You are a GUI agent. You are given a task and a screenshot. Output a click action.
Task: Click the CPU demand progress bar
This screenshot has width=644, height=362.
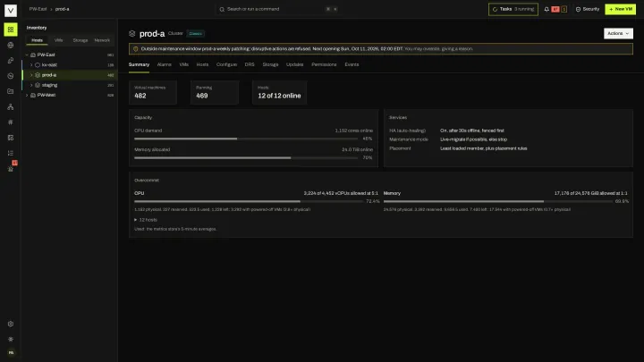point(246,139)
